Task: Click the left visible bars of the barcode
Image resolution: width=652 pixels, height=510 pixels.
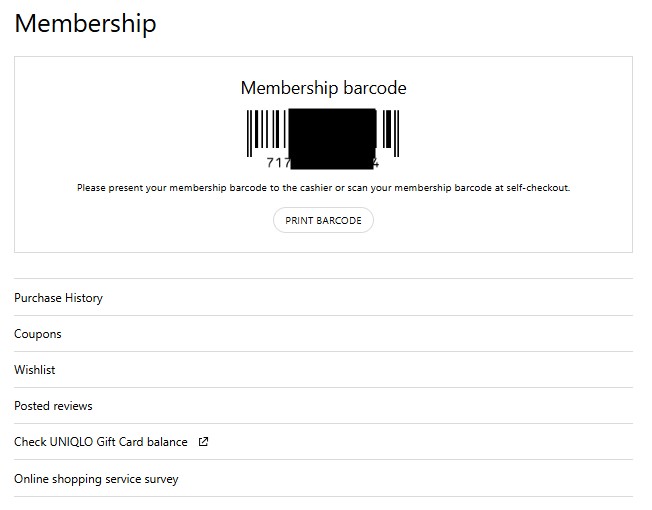Action: coord(266,131)
